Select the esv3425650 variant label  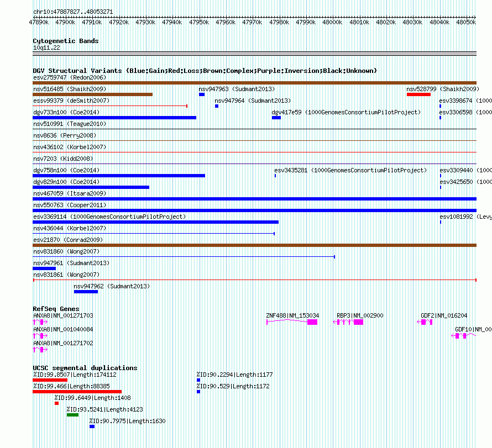click(465, 182)
